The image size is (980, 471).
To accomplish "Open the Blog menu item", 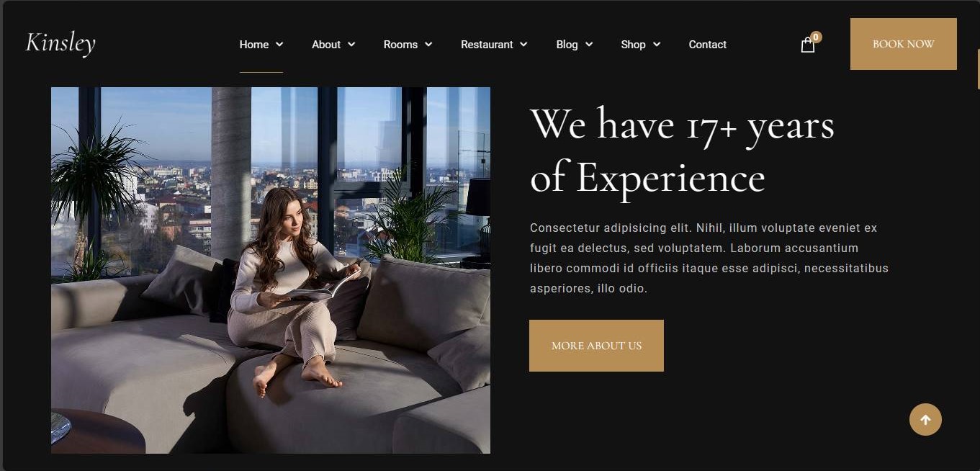I will pos(567,45).
